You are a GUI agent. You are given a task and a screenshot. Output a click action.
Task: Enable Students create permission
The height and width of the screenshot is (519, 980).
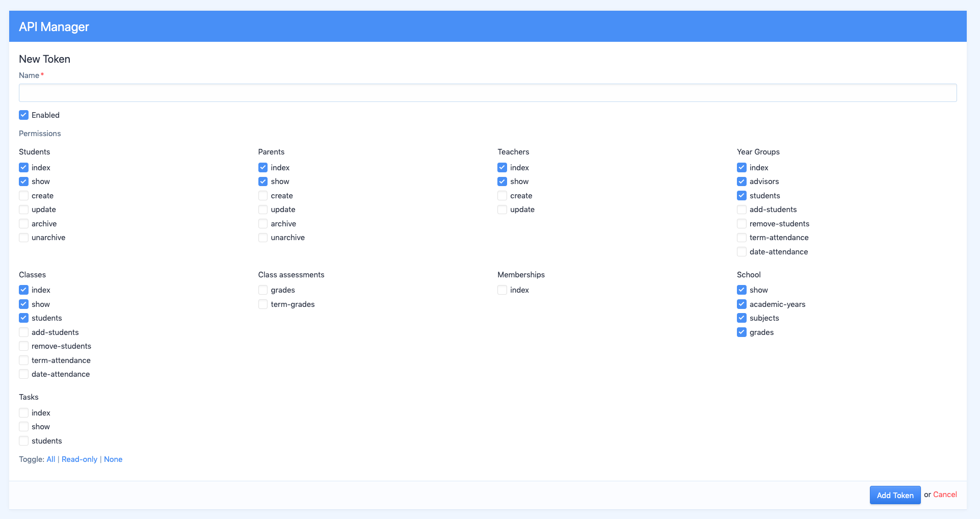23,196
